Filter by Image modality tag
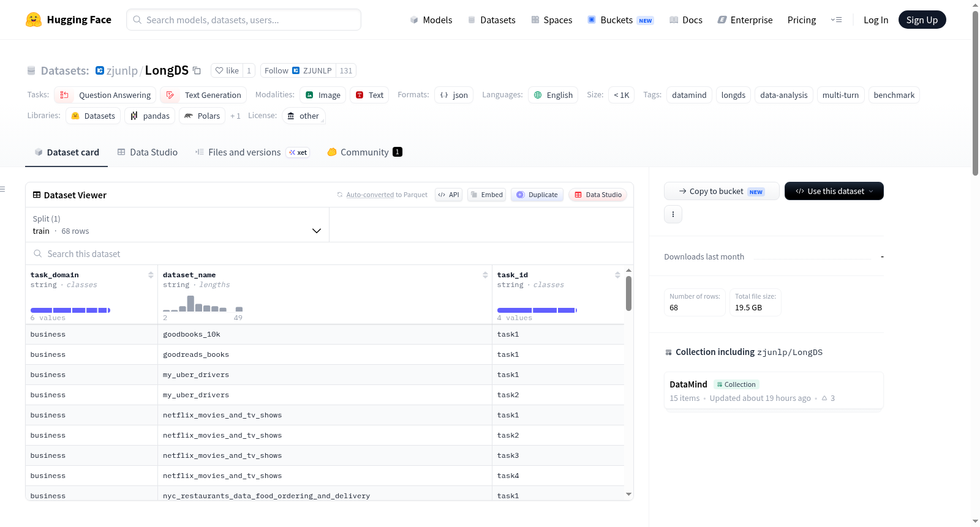The width and height of the screenshot is (980, 527). pyautogui.click(x=323, y=95)
